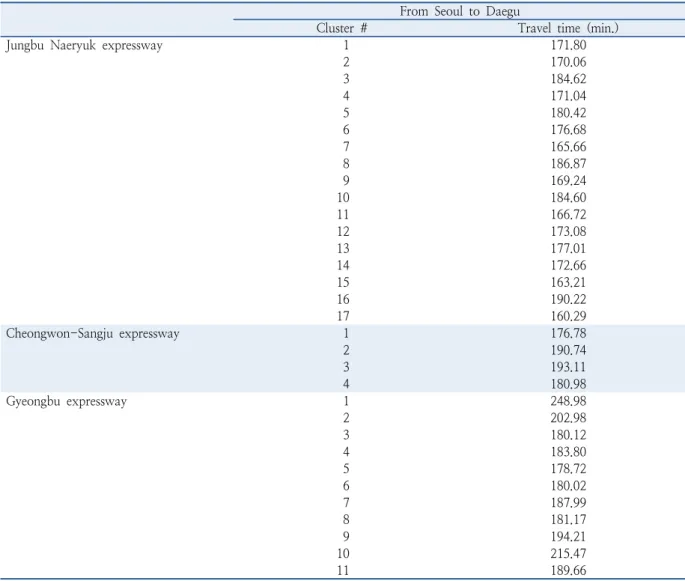
Task: Click cluster number 16 beside 190.22
Action: tap(343, 299)
